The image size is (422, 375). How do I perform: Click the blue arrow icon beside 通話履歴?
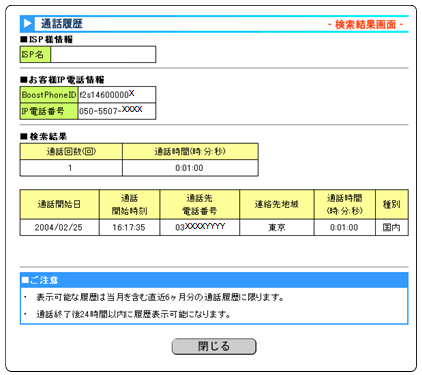(x=27, y=24)
